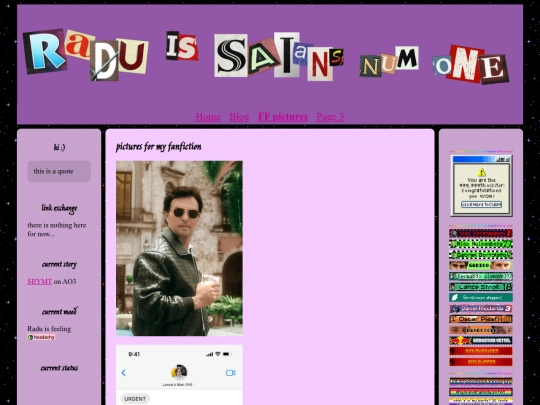
Task: Tap the blue back chevron in phone mockup
Action: point(124,373)
